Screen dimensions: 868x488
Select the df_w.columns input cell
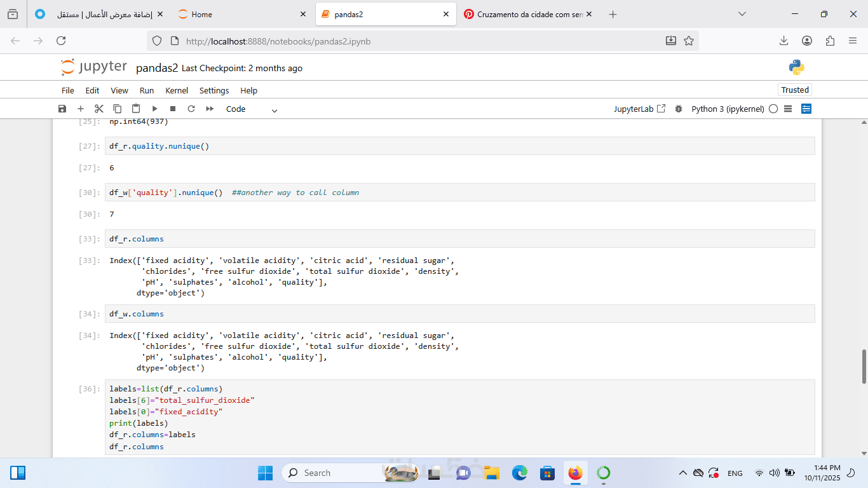[x=460, y=314]
